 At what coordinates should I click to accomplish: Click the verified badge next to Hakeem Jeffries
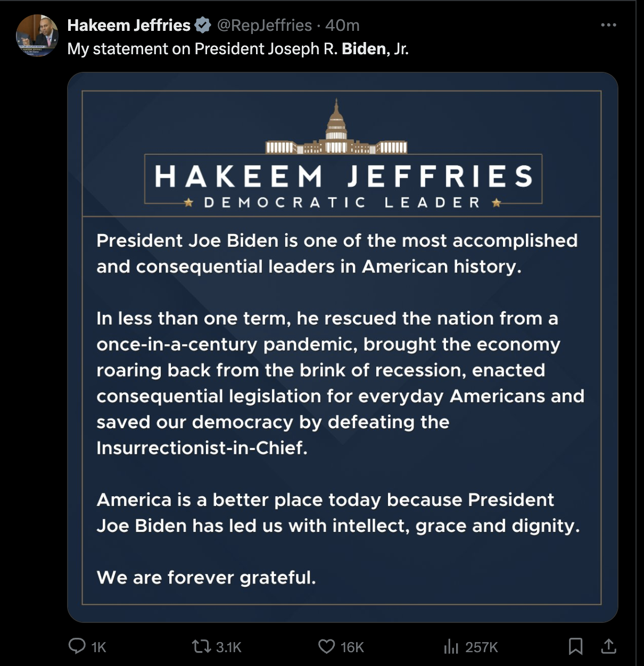[x=203, y=25]
